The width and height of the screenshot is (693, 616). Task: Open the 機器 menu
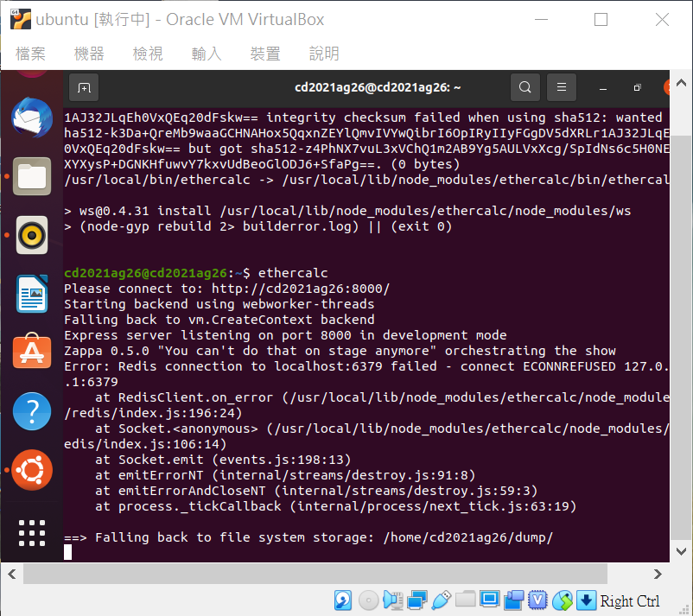pyautogui.click(x=89, y=54)
